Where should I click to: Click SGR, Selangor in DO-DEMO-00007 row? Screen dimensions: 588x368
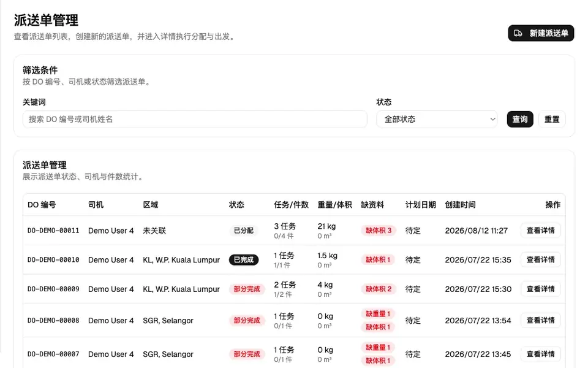(x=168, y=354)
